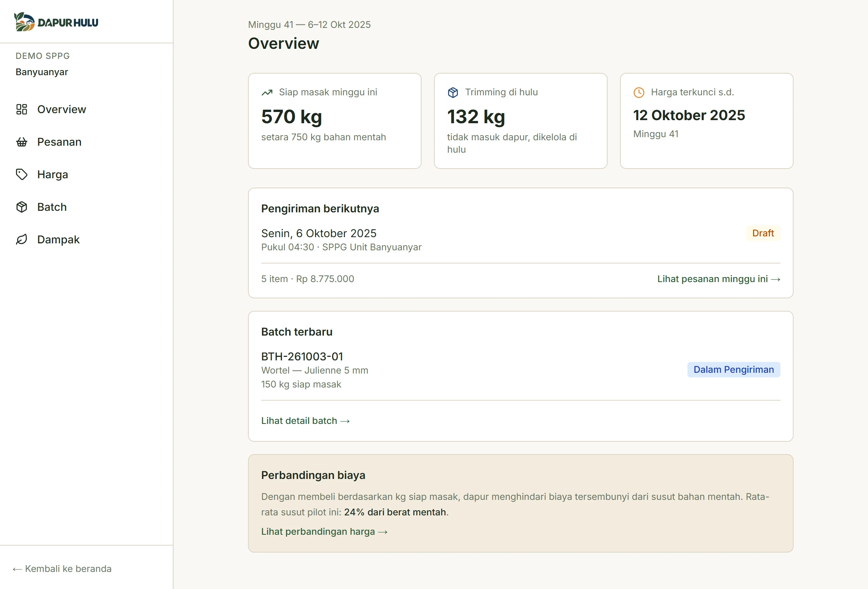Click the Overview grid icon in sidebar
This screenshot has height=589, width=868.
(22, 109)
